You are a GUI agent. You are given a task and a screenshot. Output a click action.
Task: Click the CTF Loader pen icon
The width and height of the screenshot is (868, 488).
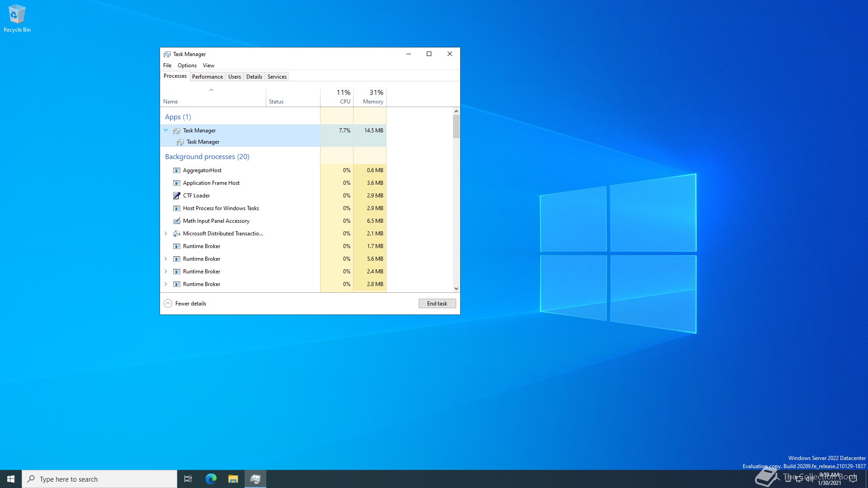tap(177, 196)
